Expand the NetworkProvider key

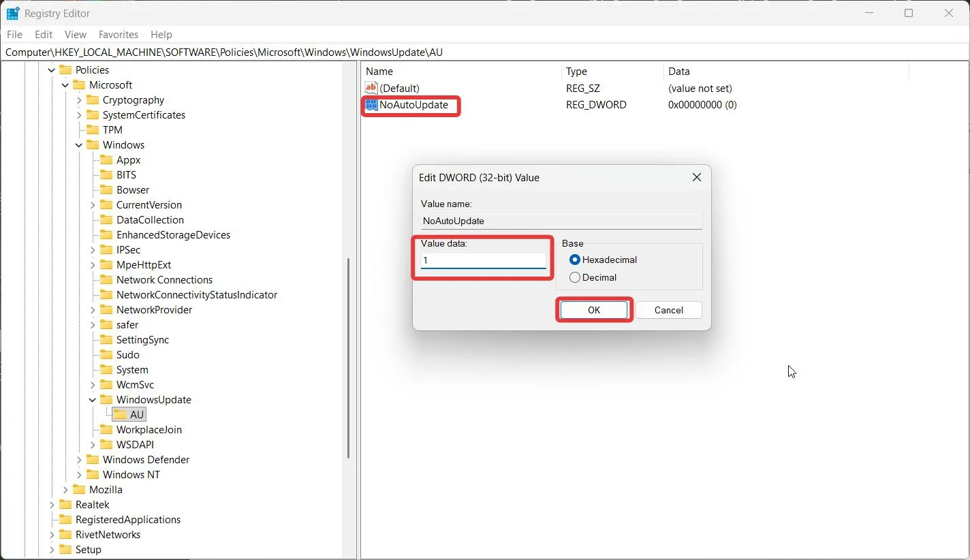pos(93,310)
